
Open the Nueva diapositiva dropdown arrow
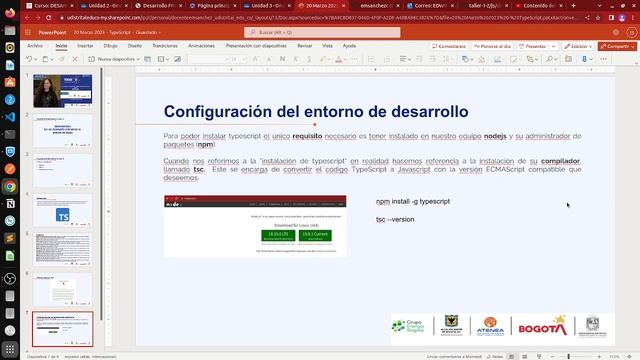pyautogui.click(x=138, y=59)
